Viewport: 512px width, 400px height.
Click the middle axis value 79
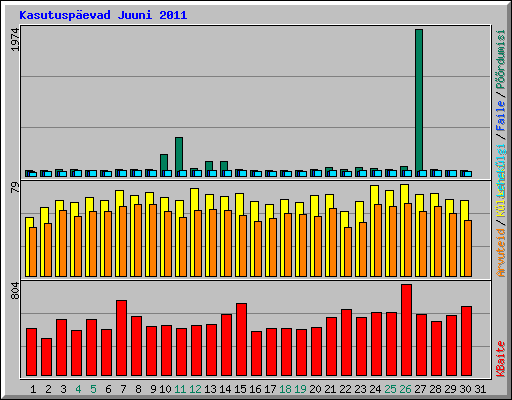[15, 188]
